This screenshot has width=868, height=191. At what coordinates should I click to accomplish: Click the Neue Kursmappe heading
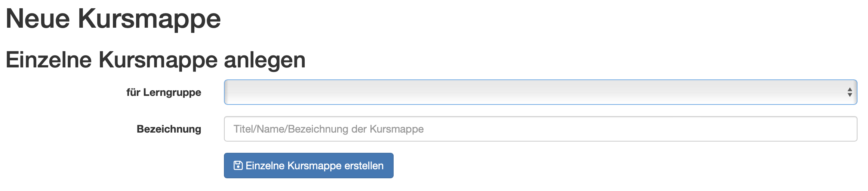113,18
